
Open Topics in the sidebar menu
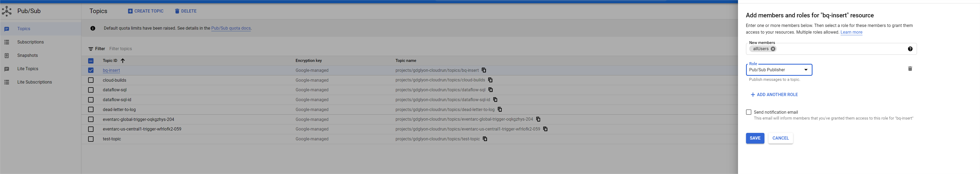coord(40,29)
